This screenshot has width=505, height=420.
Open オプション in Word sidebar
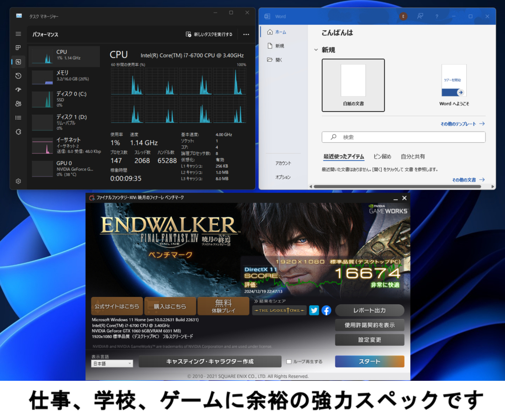(283, 177)
